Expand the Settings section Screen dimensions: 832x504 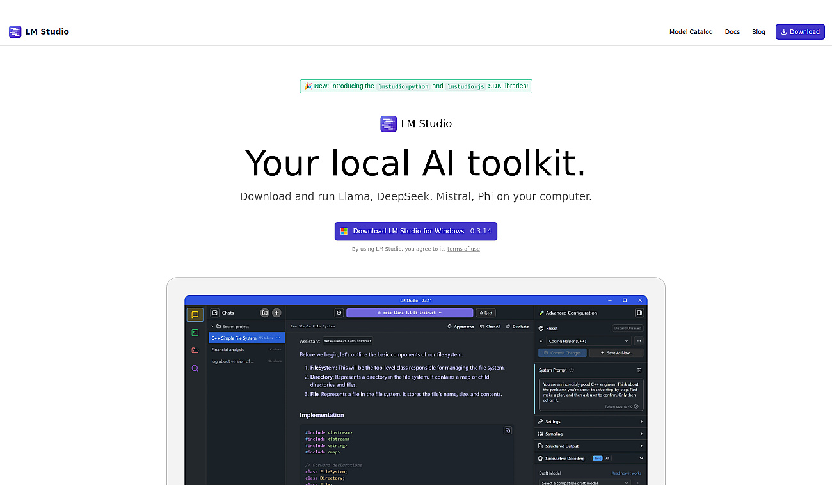(591, 421)
